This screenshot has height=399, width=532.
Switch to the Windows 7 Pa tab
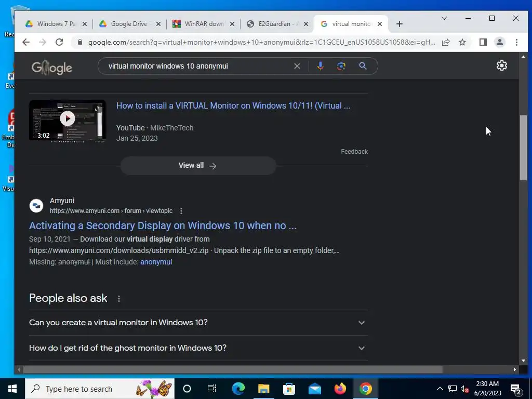coord(56,24)
